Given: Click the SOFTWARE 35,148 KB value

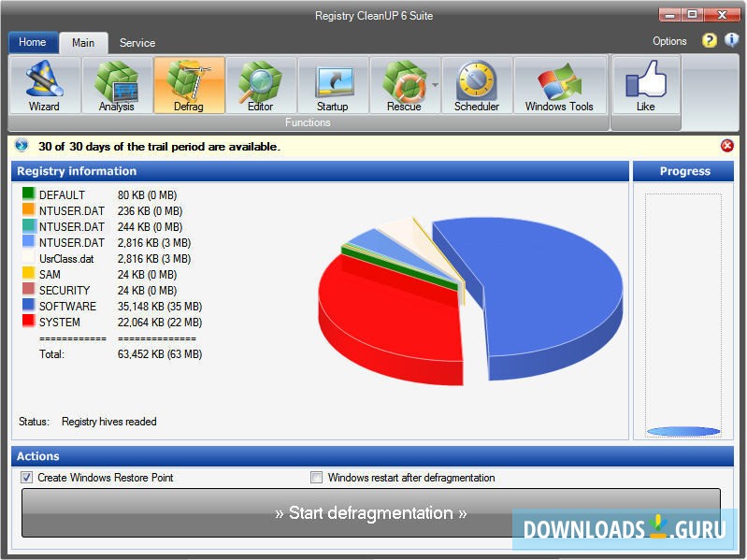Looking at the screenshot, I should point(160,307).
